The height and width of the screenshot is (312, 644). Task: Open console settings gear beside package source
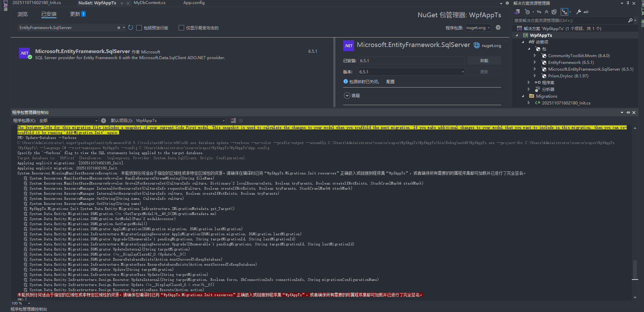pyautogui.click(x=104, y=121)
